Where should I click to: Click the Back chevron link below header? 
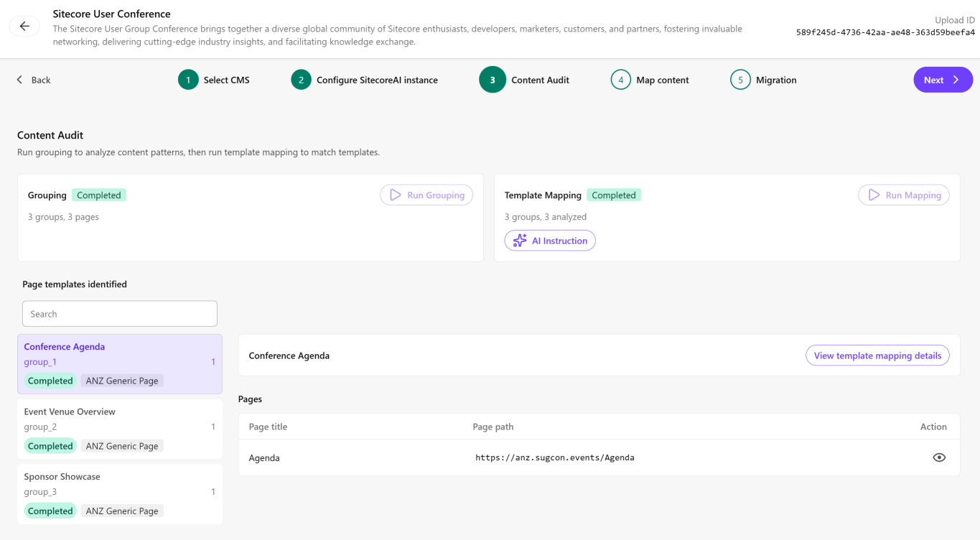click(x=33, y=80)
